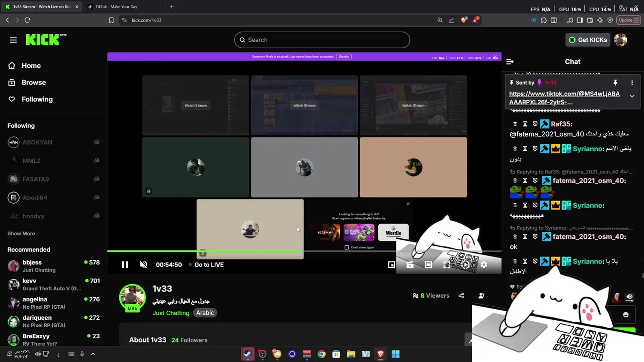Open the Brave Wallet icon
The image size is (644, 362).
click(x=590, y=20)
